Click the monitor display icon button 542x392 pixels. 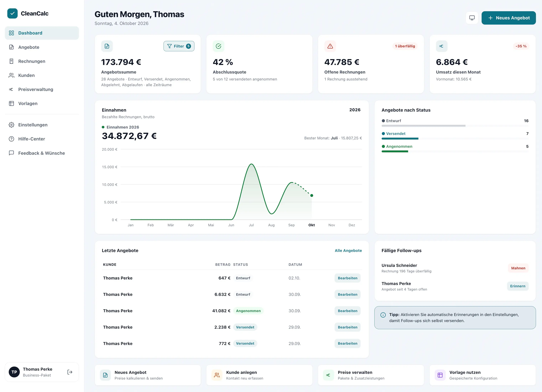[472, 18]
